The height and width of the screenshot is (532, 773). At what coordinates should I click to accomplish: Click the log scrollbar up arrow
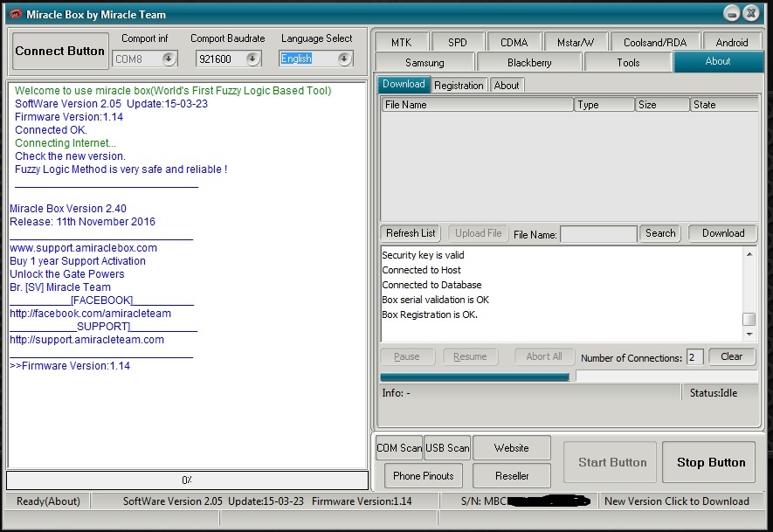(749, 254)
